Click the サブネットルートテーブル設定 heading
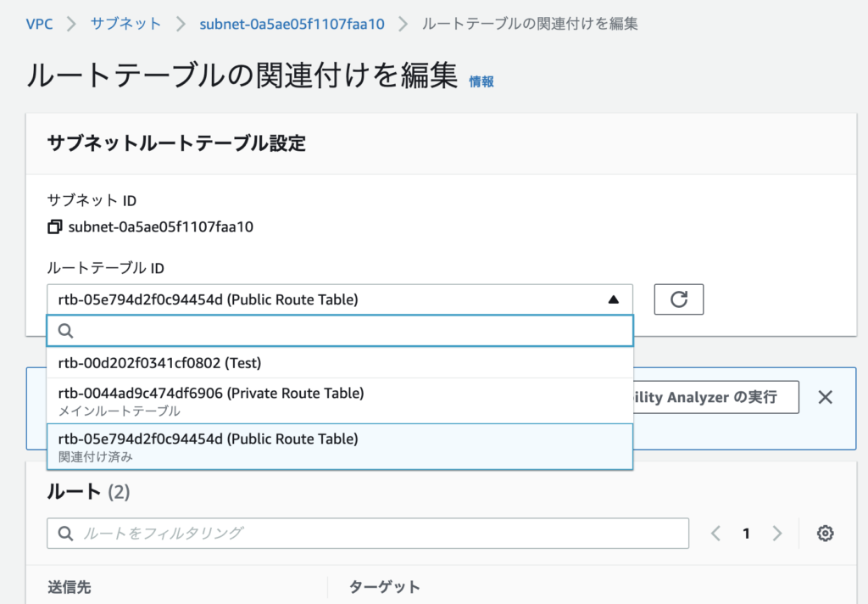The width and height of the screenshot is (868, 604). (x=176, y=143)
